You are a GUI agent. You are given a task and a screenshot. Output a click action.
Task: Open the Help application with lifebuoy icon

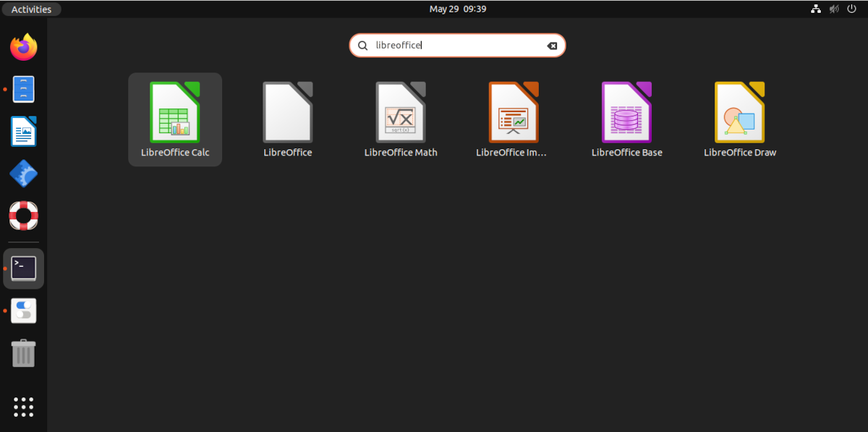coord(23,215)
